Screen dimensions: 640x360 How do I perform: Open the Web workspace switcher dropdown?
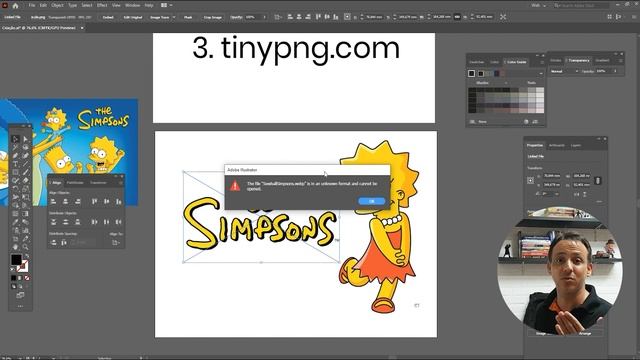pos(539,5)
